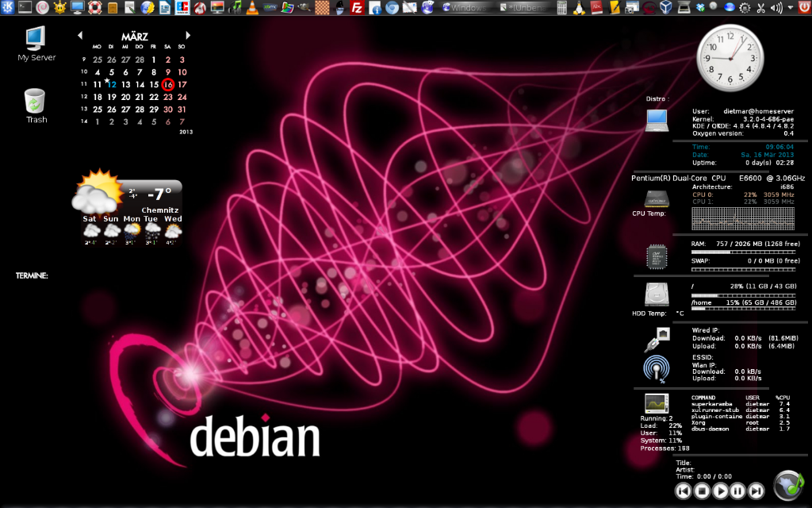Image resolution: width=812 pixels, height=508 pixels.
Task: Open the lifebuoy help icon
Action: pos(95,7)
